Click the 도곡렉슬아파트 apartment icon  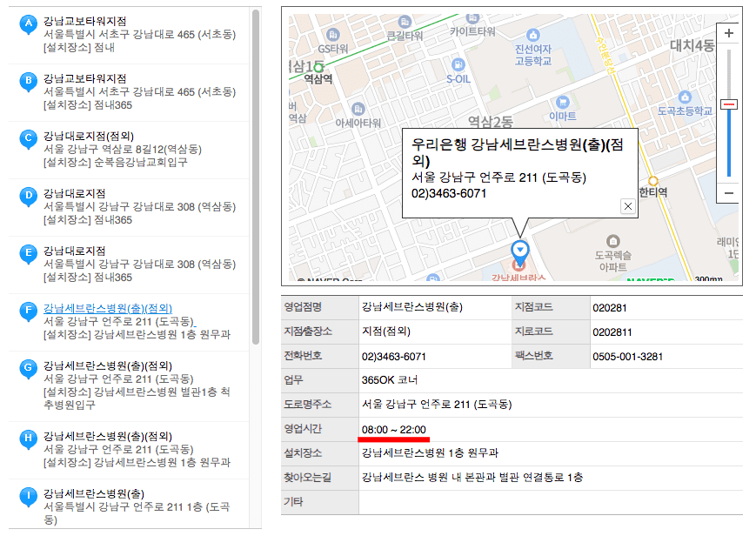click(612, 241)
